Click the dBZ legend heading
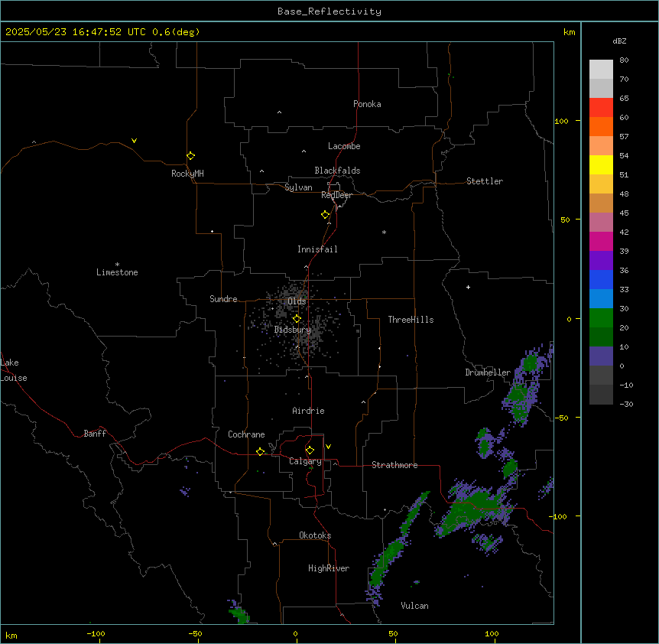 (619, 41)
